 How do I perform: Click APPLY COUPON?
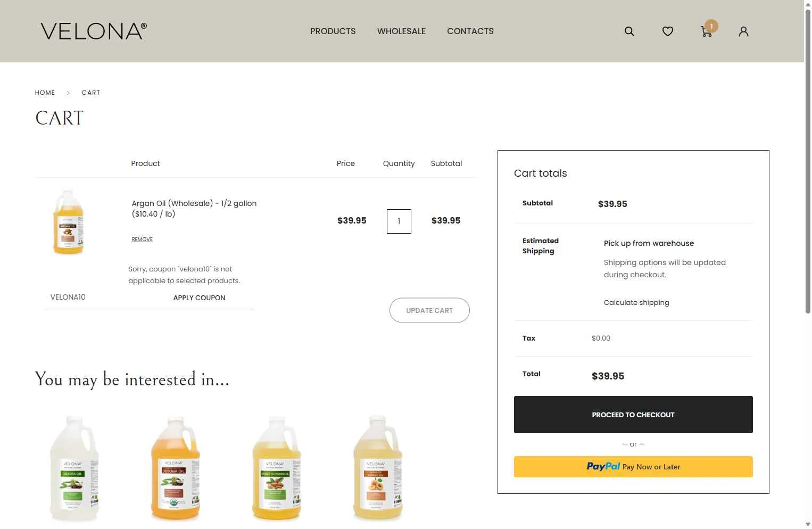pos(199,298)
